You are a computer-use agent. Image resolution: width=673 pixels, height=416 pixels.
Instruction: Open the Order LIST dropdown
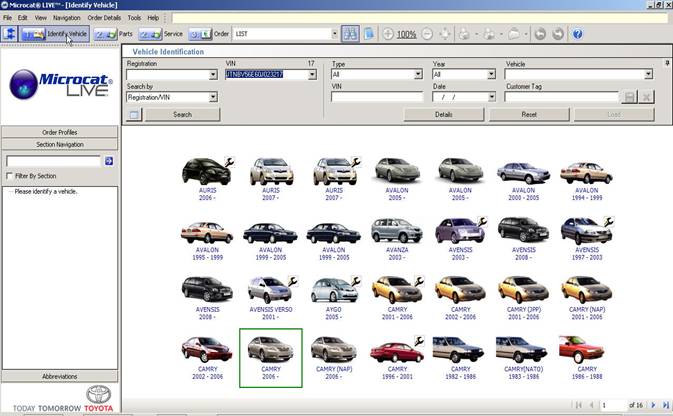point(334,33)
